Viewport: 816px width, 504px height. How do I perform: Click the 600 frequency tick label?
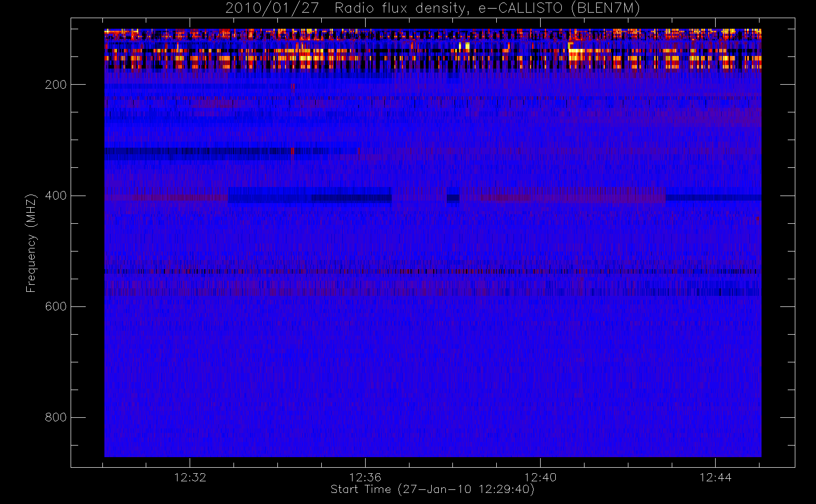[56, 306]
